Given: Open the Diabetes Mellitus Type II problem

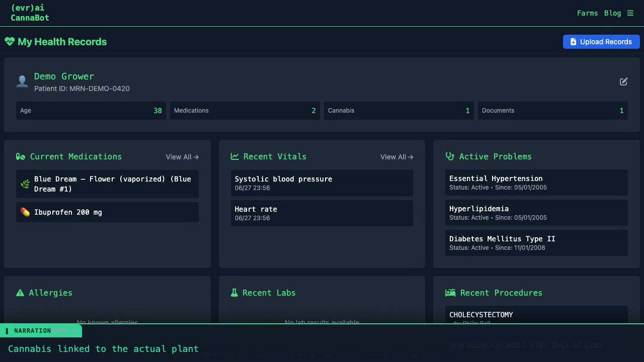Looking at the screenshot, I should pyautogui.click(x=536, y=243).
